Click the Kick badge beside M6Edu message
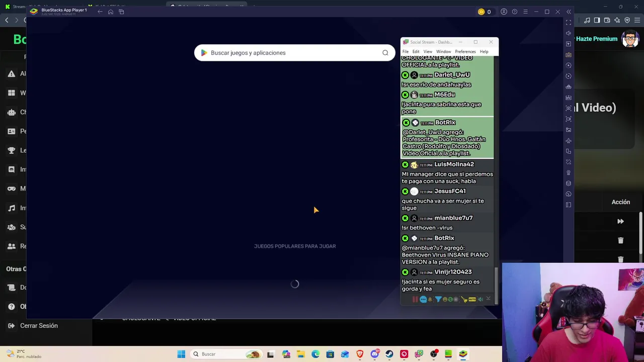The width and height of the screenshot is (644, 362). pyautogui.click(x=405, y=95)
